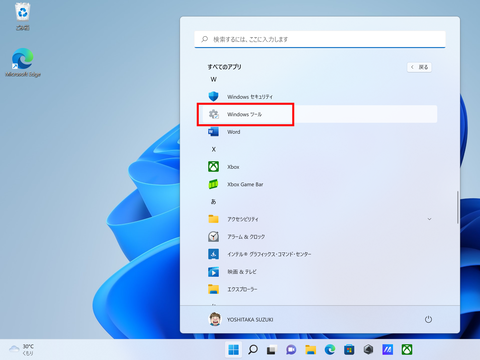Viewport: 480px width, 360px height.
Task: Click the search input field
Action: (x=320, y=39)
